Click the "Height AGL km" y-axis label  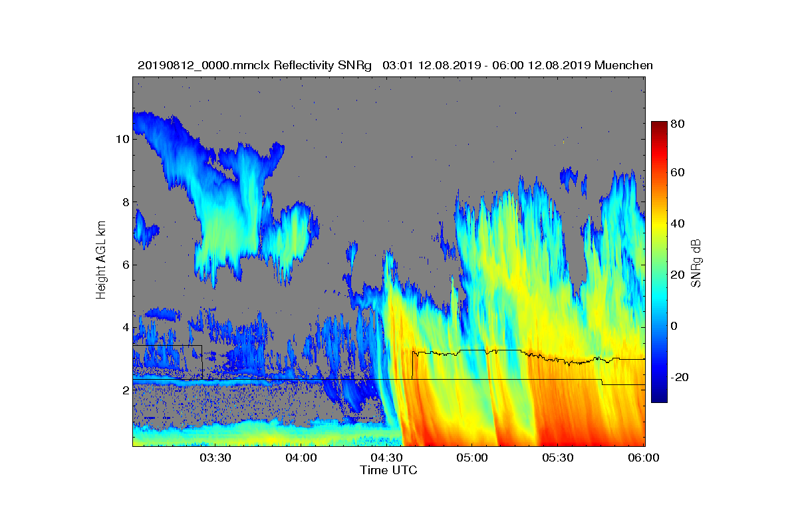[101, 261]
